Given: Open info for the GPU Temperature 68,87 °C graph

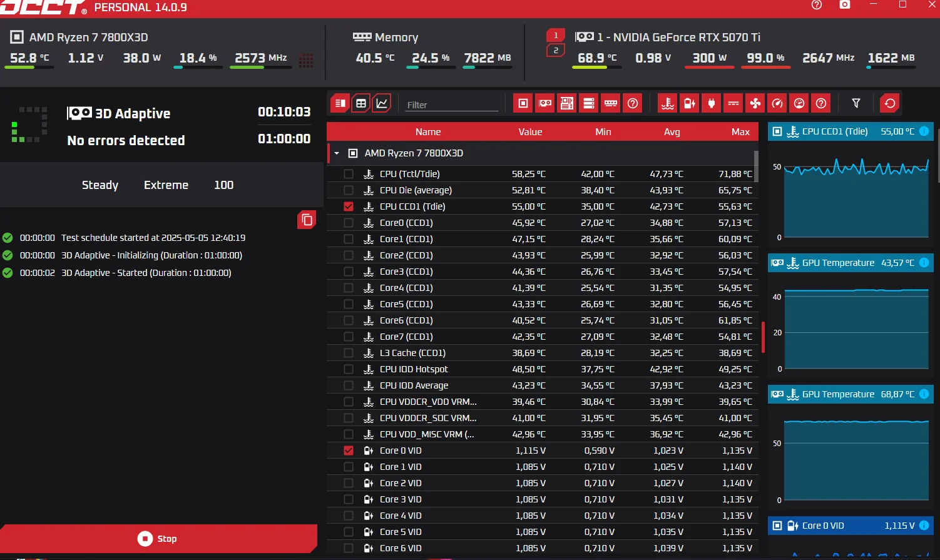Looking at the screenshot, I should [924, 394].
